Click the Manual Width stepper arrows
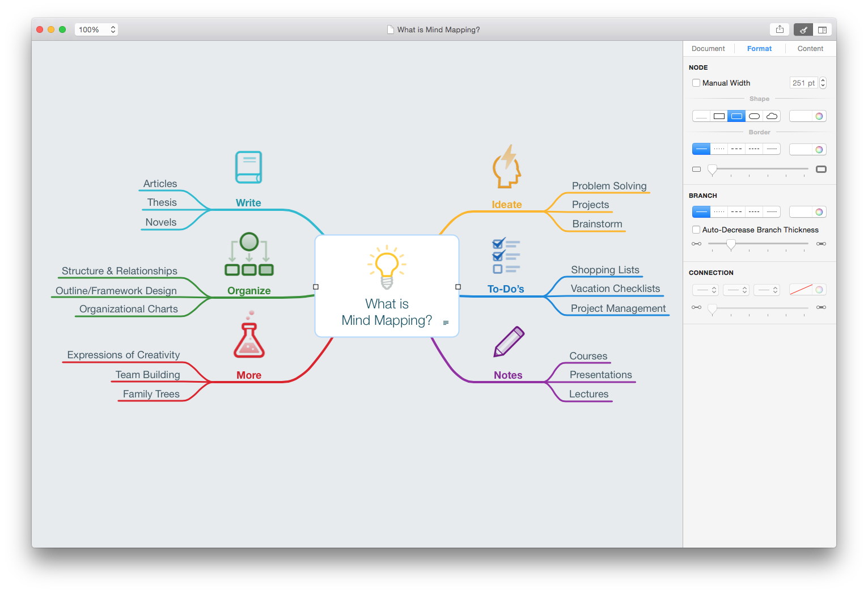 [823, 83]
